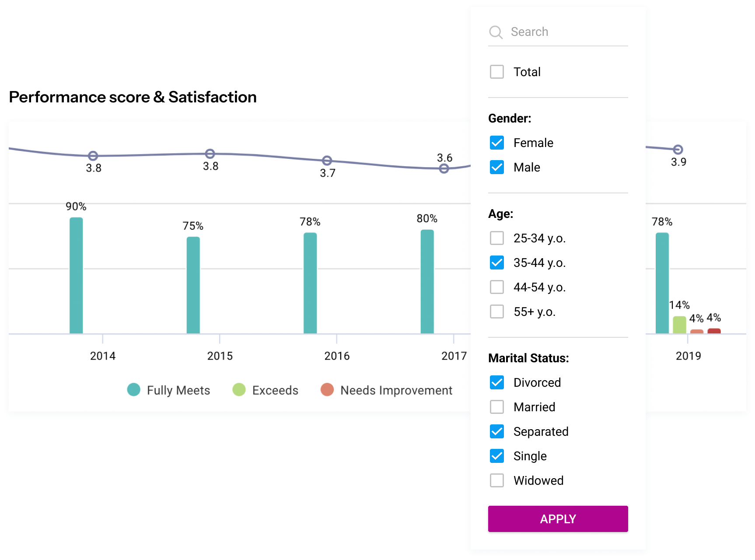Enable the 25-34 y.o. age filter

pos(497,238)
